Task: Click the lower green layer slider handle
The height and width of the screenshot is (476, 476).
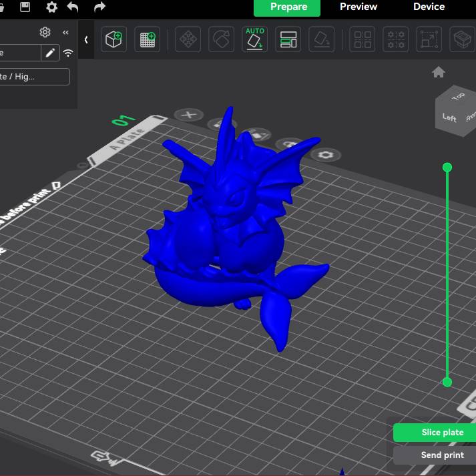Action: coord(447,382)
